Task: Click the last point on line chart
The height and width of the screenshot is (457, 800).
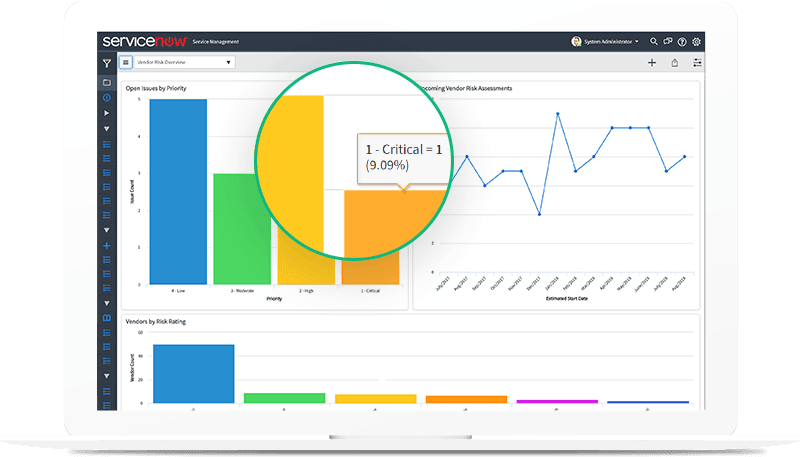Action: (685, 157)
